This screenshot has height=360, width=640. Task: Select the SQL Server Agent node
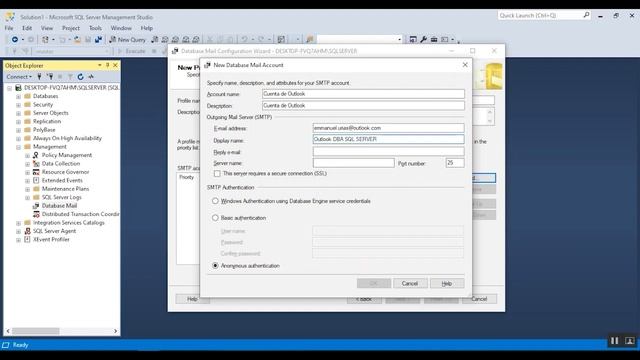click(54, 231)
